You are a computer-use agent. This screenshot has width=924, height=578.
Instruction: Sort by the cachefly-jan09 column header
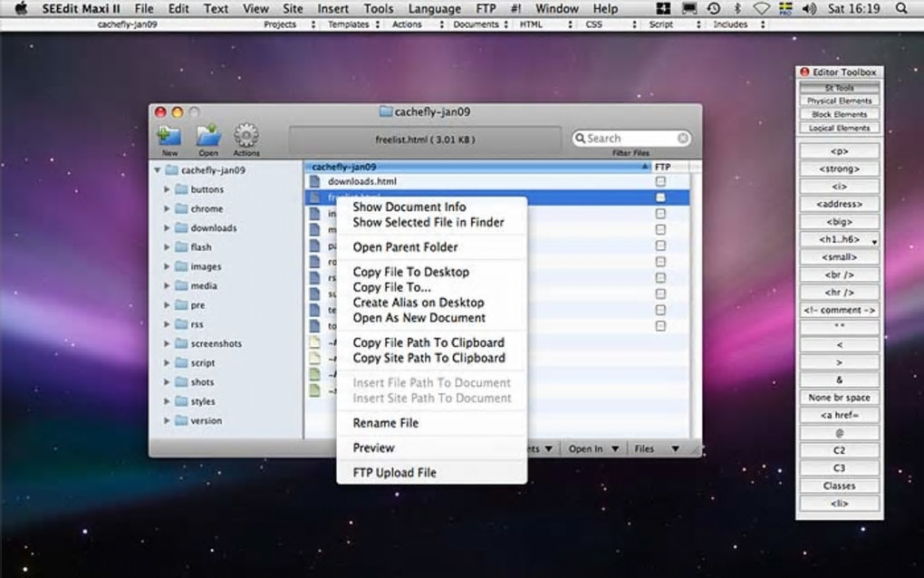click(478, 167)
